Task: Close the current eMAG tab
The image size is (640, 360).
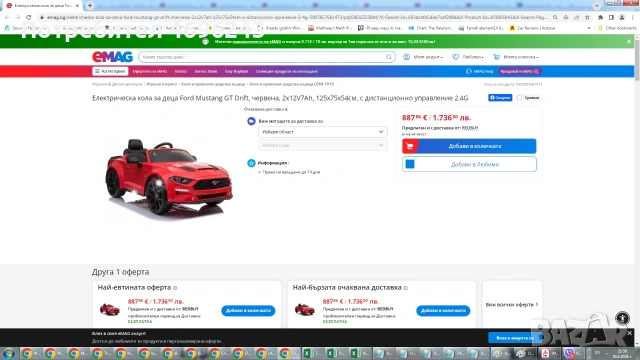Action: 77,6
